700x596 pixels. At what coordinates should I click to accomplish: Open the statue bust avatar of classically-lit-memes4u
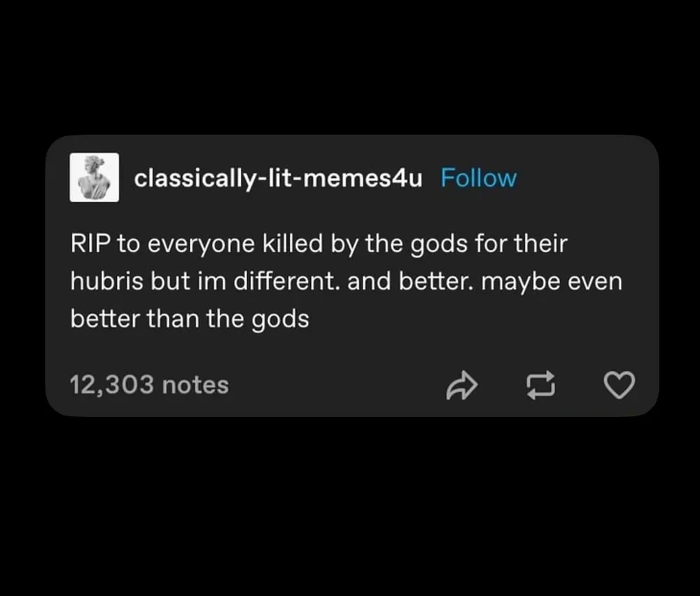94,178
